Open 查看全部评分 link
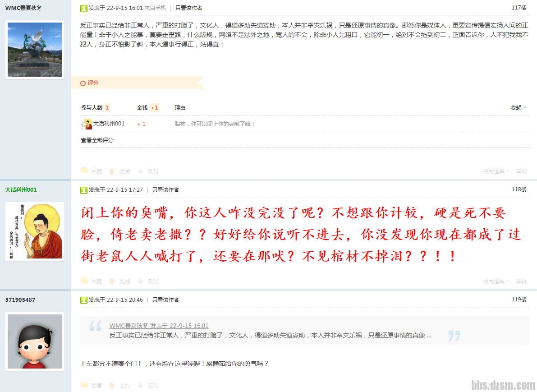This screenshot has height=392, width=537. pyautogui.click(x=97, y=140)
